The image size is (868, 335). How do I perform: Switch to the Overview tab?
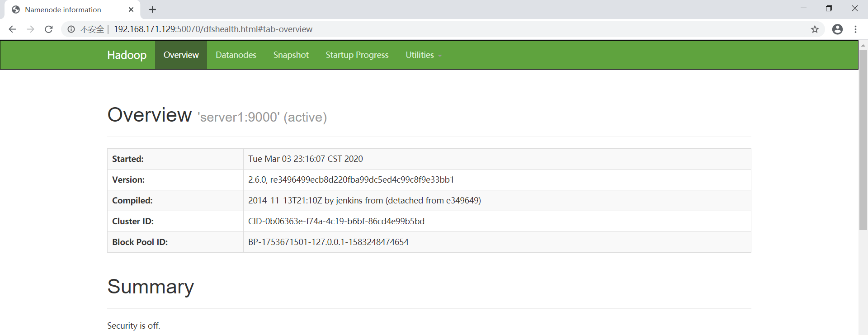click(181, 55)
